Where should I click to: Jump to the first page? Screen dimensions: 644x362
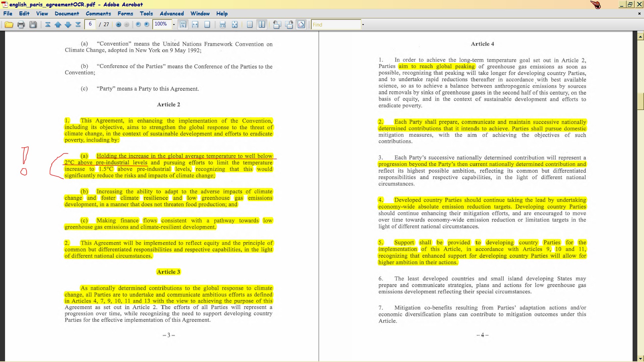pos(48,24)
